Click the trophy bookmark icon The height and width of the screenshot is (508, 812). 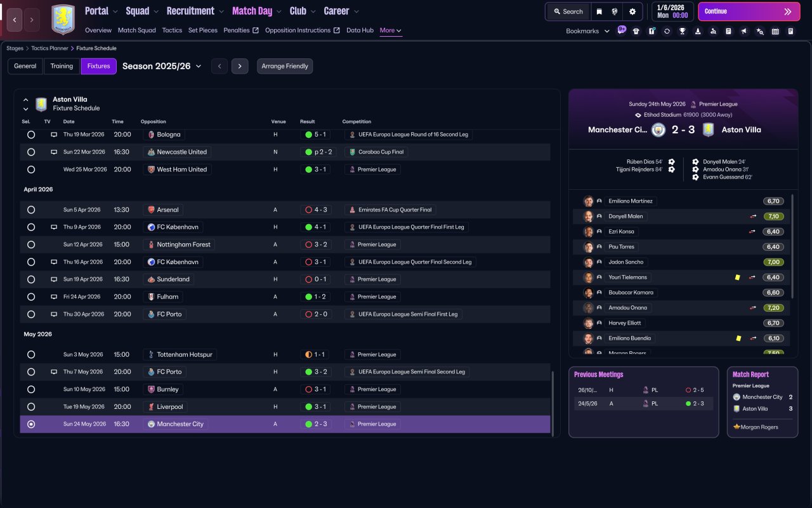coord(683,31)
